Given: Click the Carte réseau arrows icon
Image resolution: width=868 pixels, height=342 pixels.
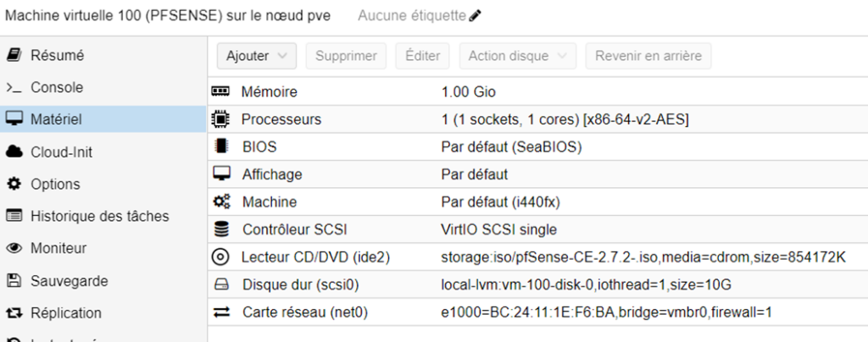Looking at the screenshot, I should point(221,312).
